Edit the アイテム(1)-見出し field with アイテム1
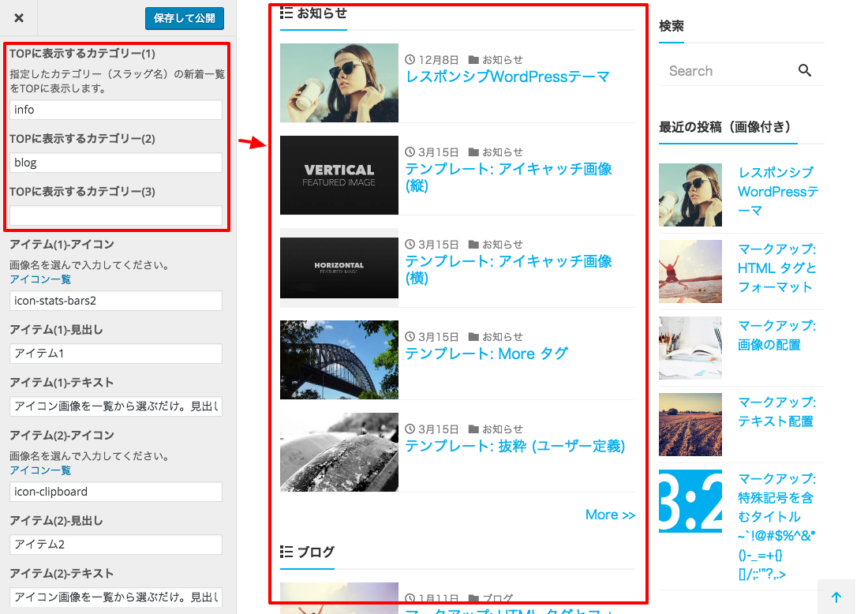Screen dimensions: 868x614 coord(116,354)
